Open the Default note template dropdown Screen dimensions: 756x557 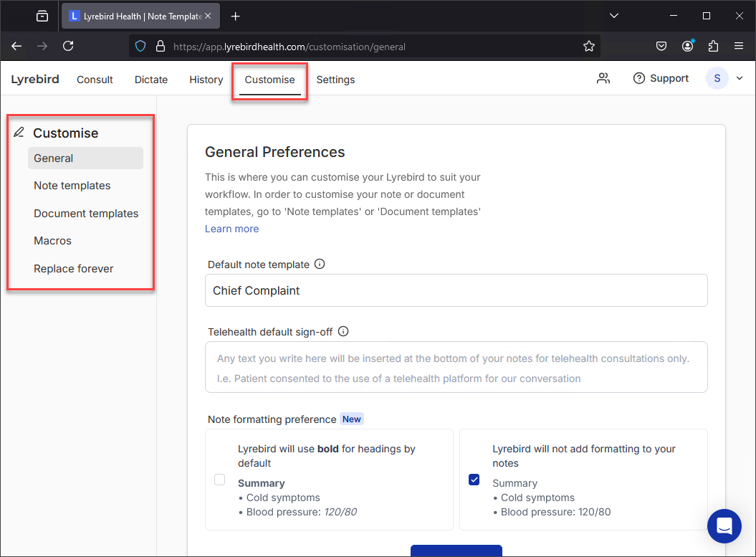(456, 290)
